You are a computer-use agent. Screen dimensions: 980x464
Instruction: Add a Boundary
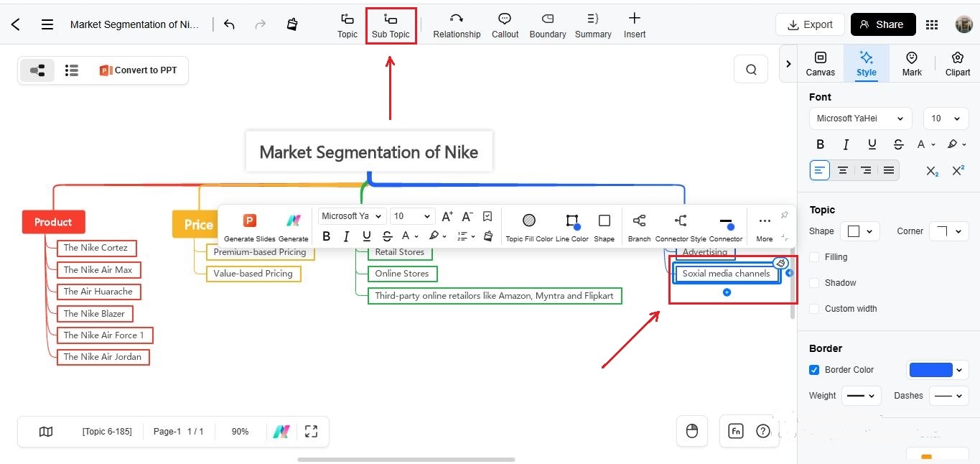click(x=548, y=25)
